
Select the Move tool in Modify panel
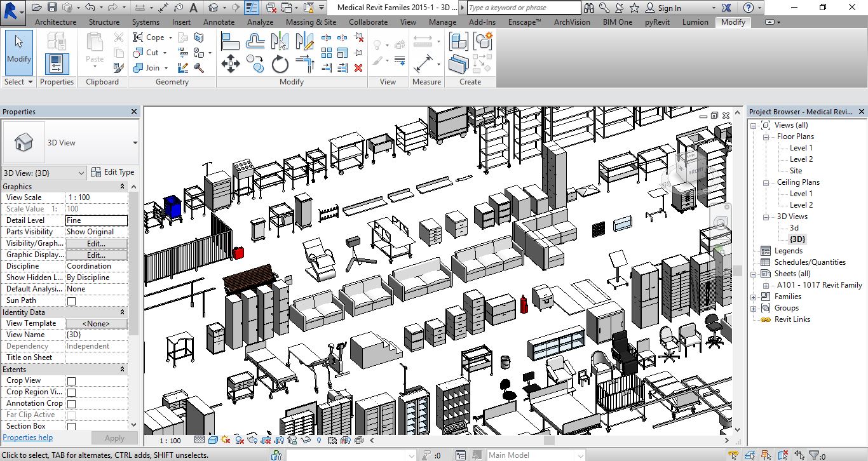(230, 63)
